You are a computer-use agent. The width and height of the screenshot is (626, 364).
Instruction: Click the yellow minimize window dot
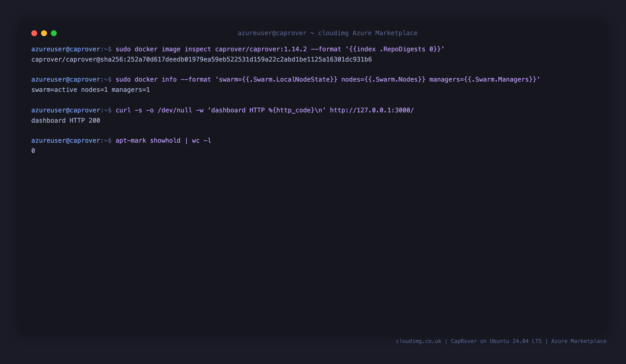pyautogui.click(x=44, y=33)
